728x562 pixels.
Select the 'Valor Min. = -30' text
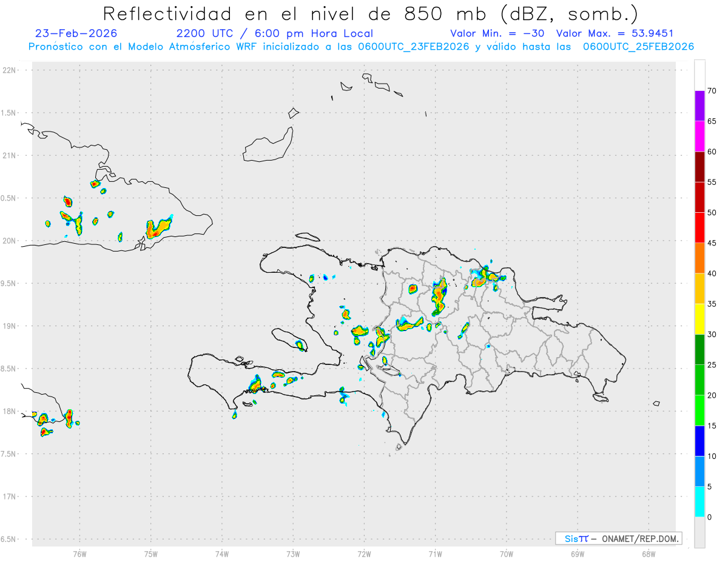[x=497, y=33]
